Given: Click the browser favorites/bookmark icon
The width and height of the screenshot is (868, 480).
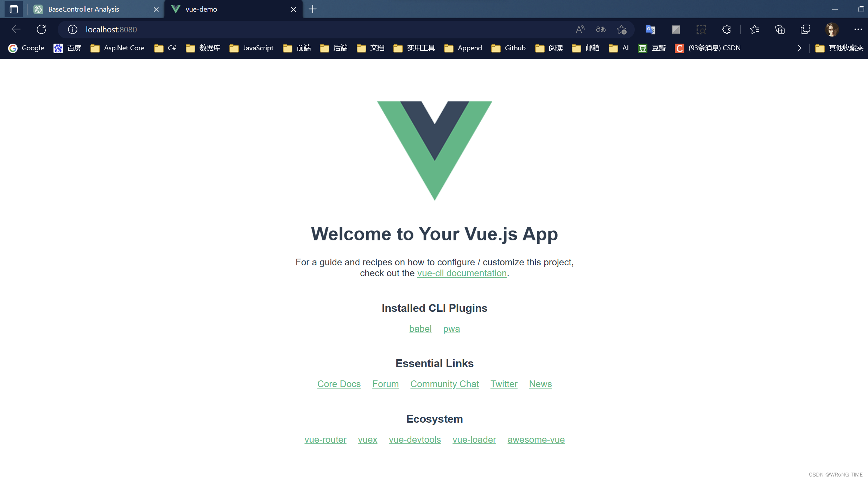Looking at the screenshot, I should (755, 29).
